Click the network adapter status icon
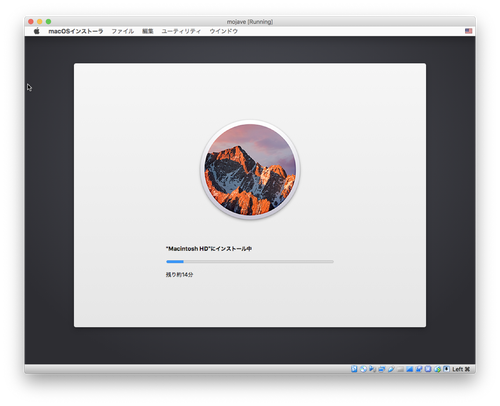 click(382, 369)
